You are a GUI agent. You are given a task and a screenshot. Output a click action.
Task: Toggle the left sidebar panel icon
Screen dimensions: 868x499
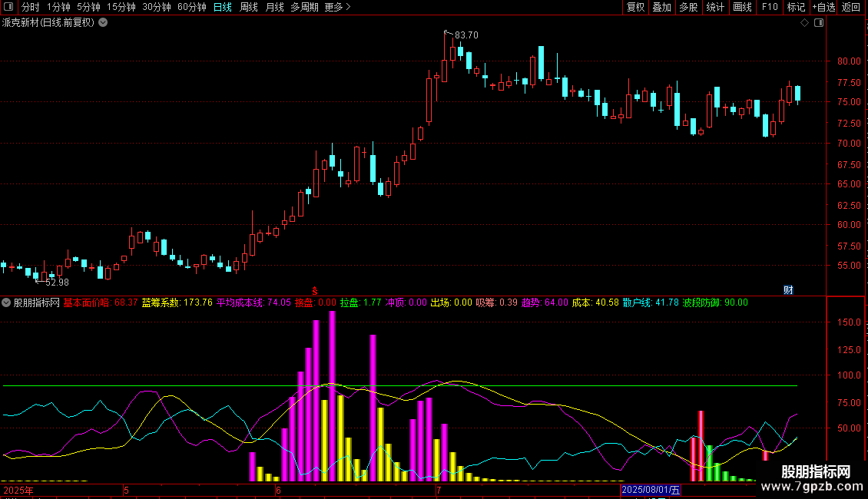click(8, 7)
